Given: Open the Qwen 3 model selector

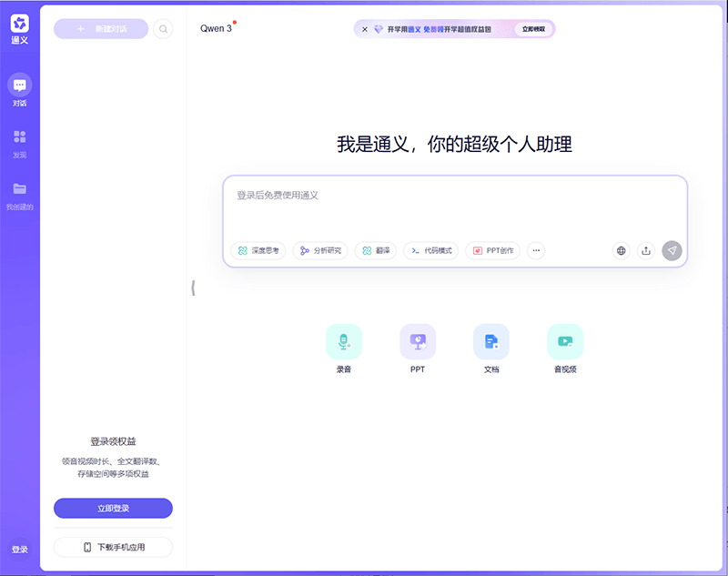Looking at the screenshot, I should (x=217, y=28).
